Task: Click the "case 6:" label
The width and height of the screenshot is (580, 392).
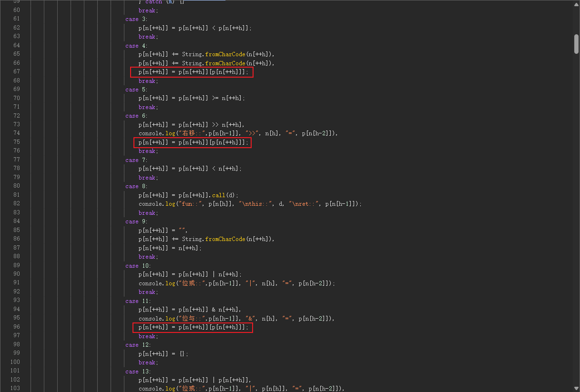Action: click(x=135, y=116)
